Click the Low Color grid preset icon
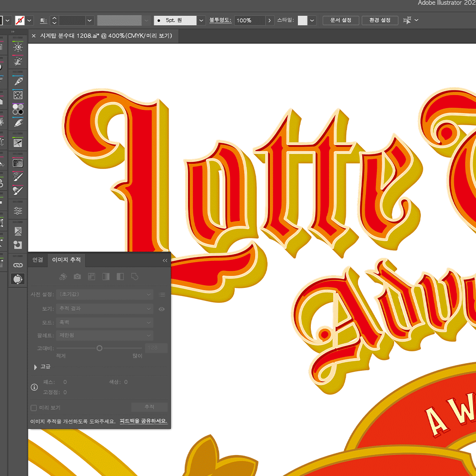 tap(91, 277)
